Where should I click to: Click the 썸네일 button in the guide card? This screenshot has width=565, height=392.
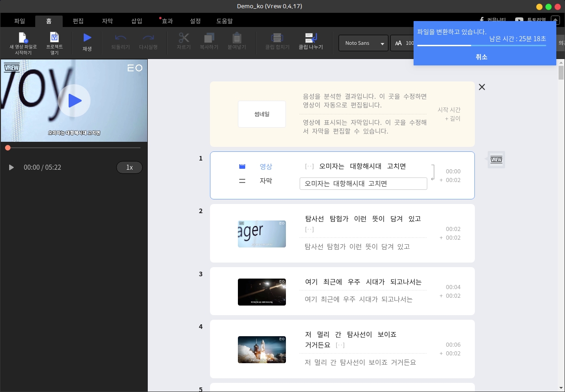(x=262, y=114)
